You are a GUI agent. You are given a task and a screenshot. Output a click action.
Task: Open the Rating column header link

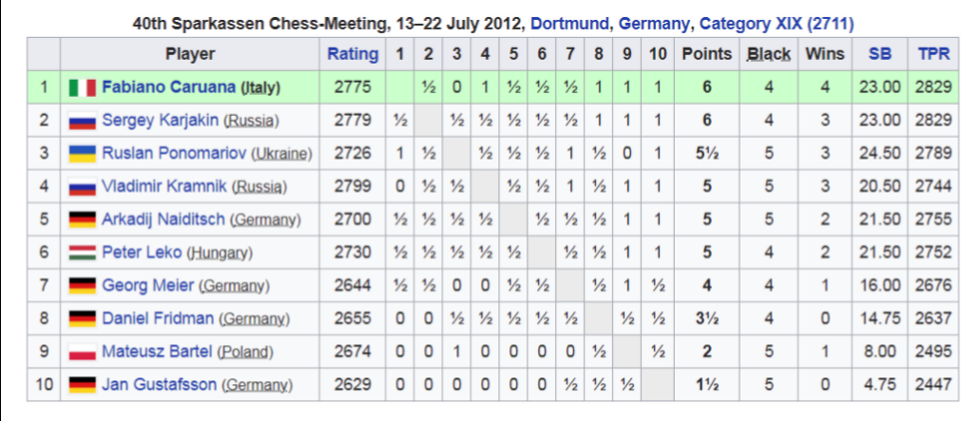point(354,54)
